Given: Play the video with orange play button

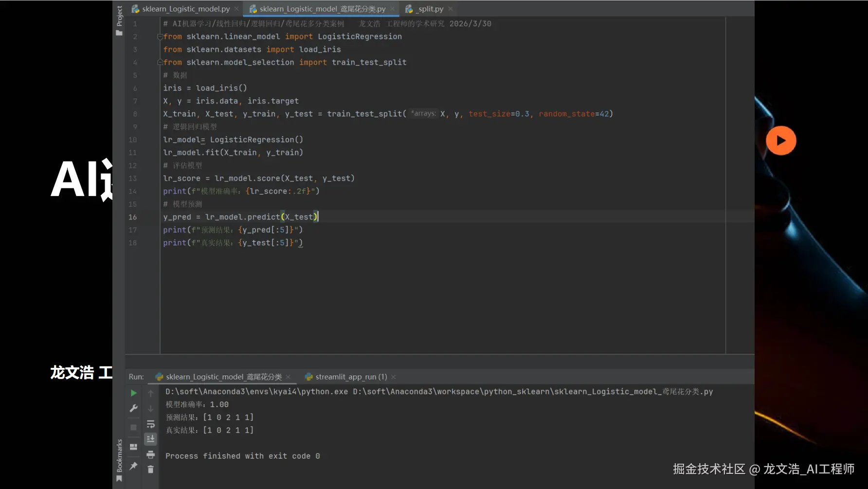Looking at the screenshot, I should 781,141.
